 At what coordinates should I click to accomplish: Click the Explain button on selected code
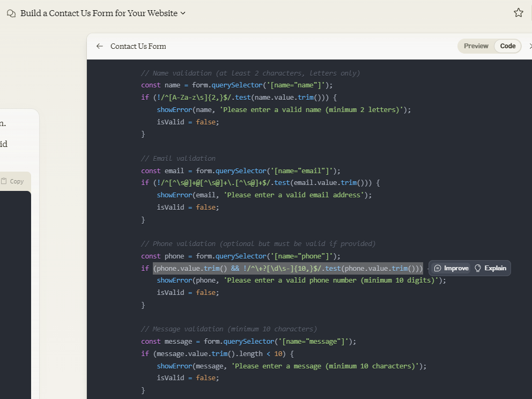click(x=491, y=268)
